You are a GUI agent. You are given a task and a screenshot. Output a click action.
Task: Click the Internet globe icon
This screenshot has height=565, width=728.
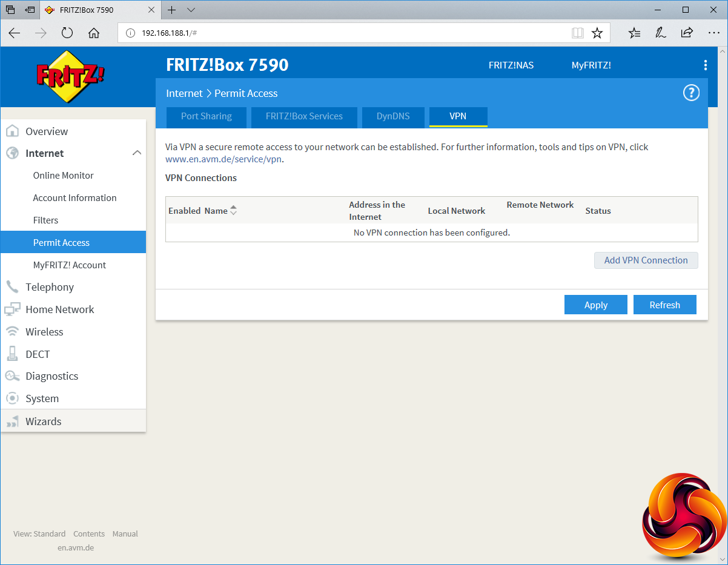[12, 153]
